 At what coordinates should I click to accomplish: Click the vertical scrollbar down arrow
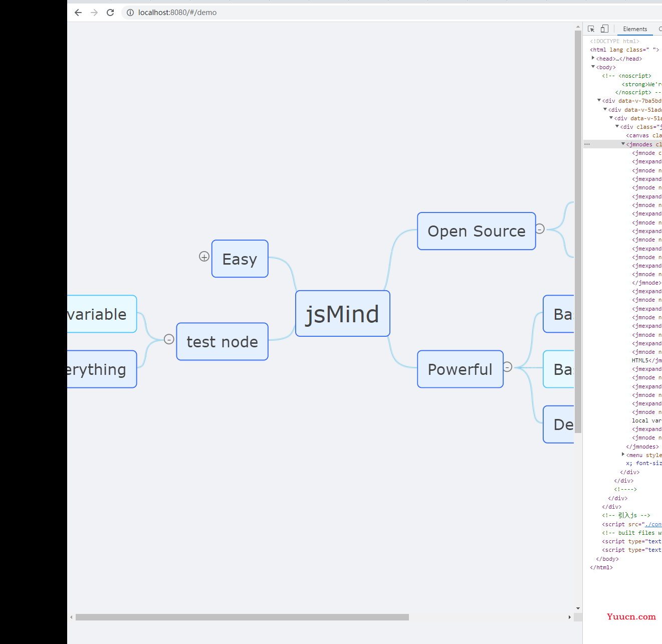click(578, 608)
